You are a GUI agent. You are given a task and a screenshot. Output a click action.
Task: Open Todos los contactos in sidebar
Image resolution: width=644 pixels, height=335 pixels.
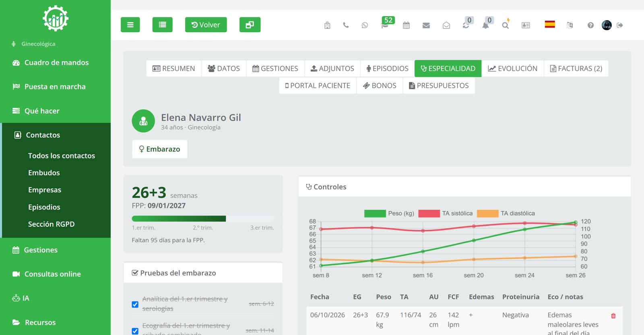62,156
